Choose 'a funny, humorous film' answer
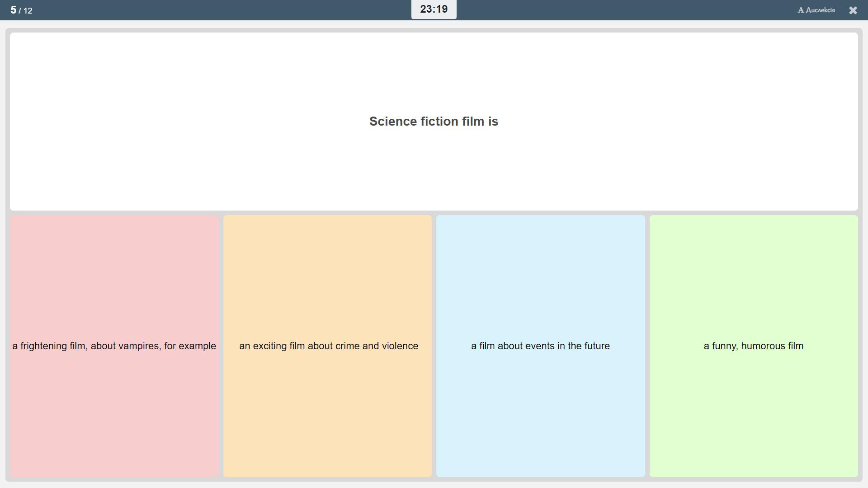The width and height of the screenshot is (868, 488). [753, 346]
